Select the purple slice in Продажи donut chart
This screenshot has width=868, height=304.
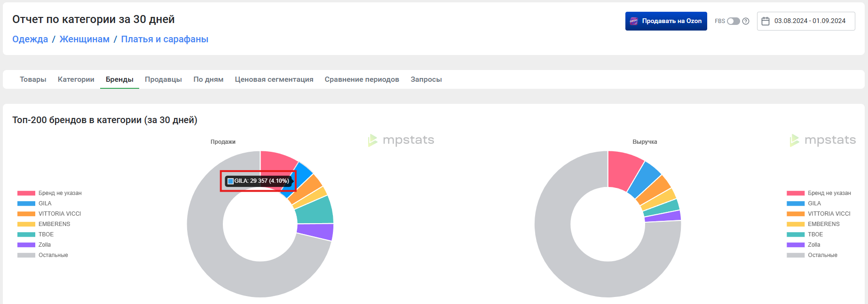click(x=315, y=232)
